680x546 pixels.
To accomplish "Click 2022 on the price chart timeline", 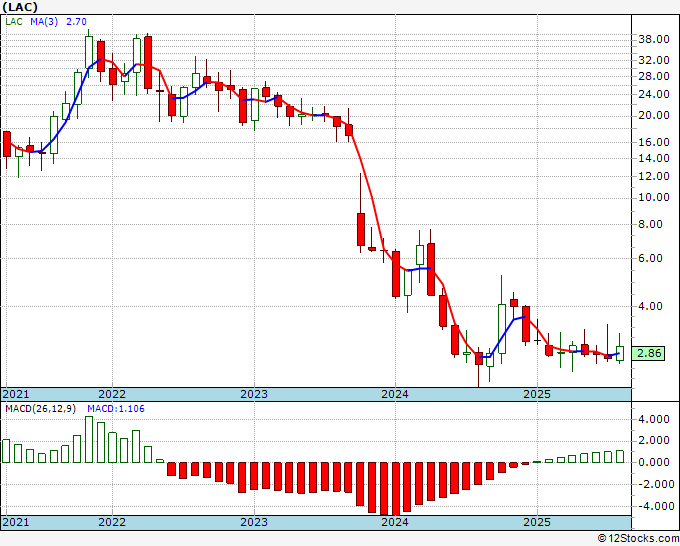I will point(112,394).
